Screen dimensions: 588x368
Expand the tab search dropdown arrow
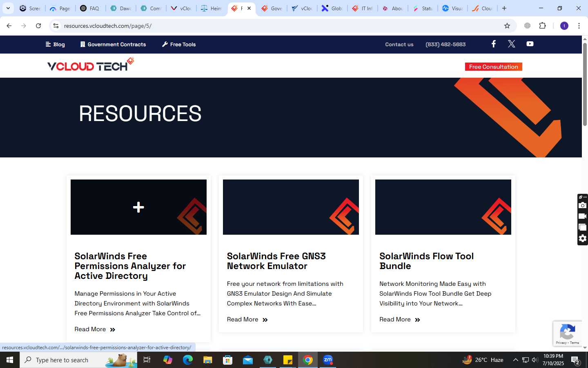[x=8, y=8]
